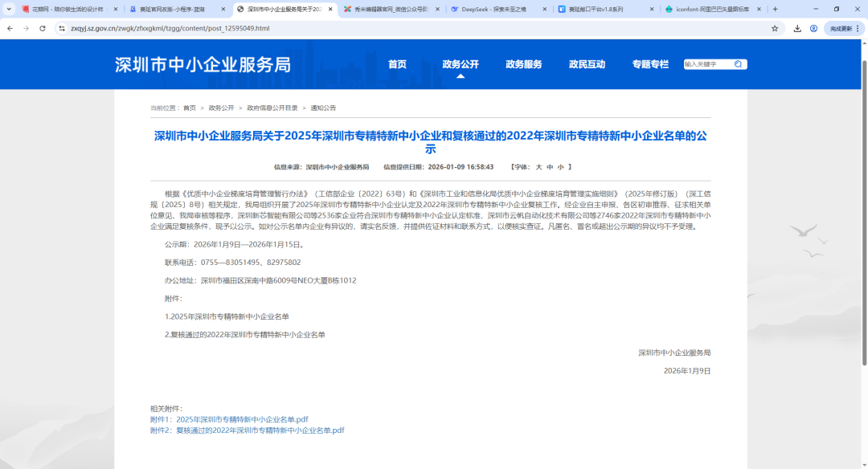Expand the tab search dropdown arrow
Viewport: 868px width, 469px height.
[9, 9]
